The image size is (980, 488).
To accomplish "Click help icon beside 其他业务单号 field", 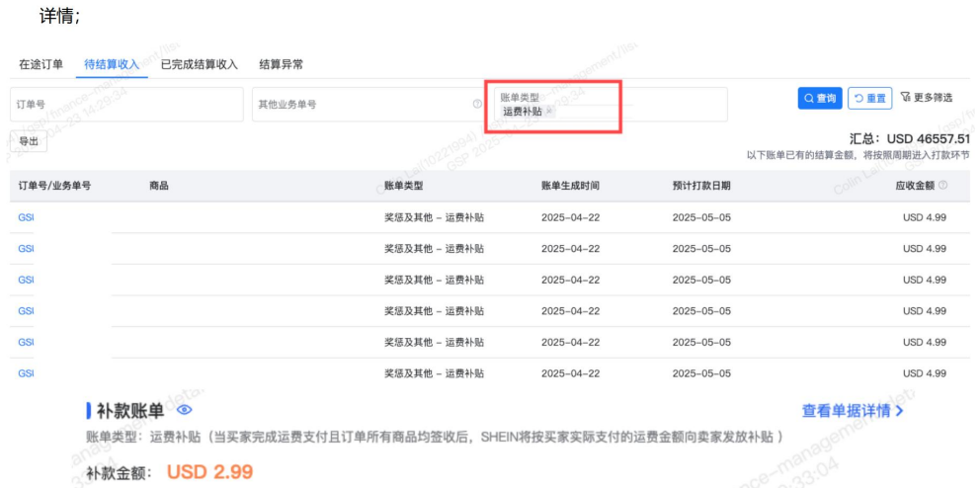I will pyautogui.click(x=477, y=104).
